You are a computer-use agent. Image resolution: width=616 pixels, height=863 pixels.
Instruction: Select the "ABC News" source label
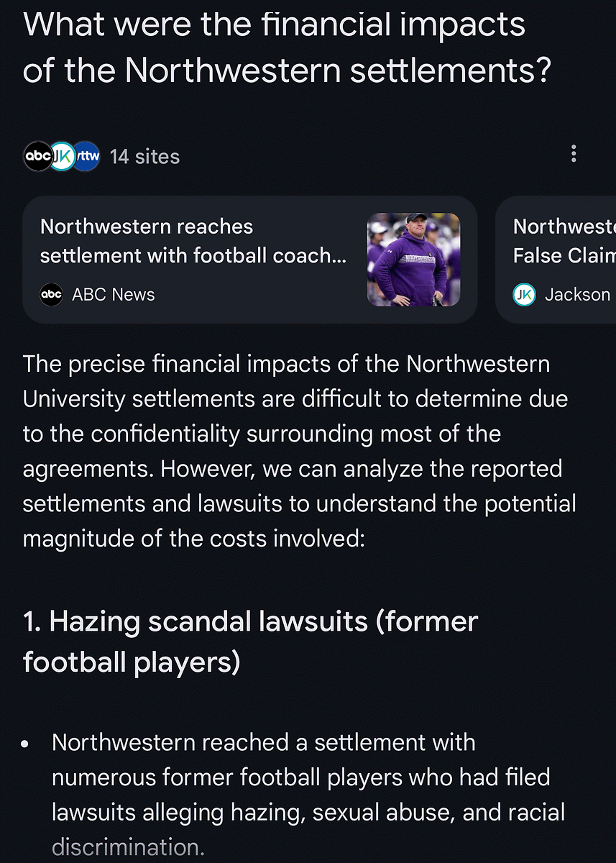click(114, 294)
